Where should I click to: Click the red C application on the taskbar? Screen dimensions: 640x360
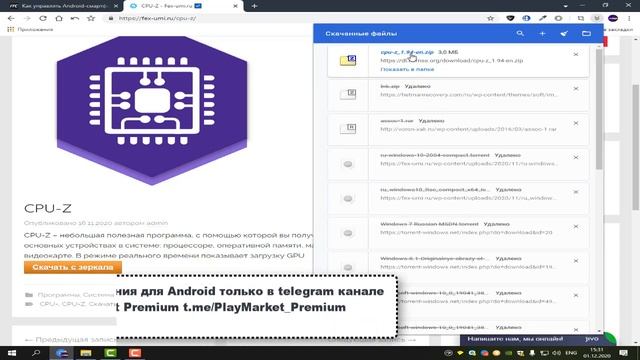click(135, 353)
